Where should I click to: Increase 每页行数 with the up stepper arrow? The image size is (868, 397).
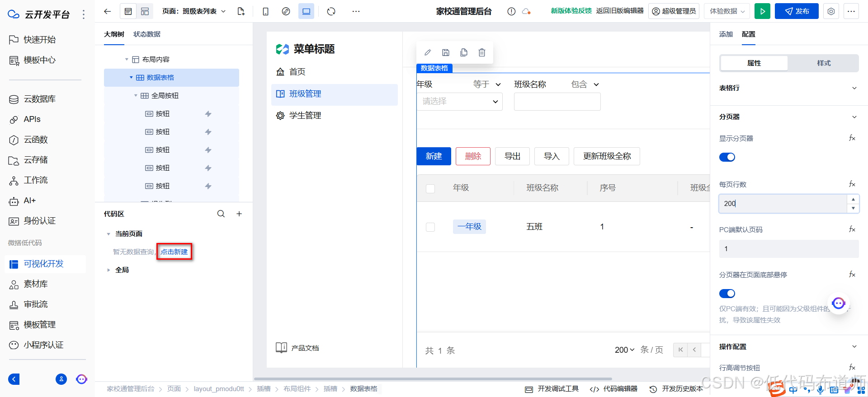(853, 199)
